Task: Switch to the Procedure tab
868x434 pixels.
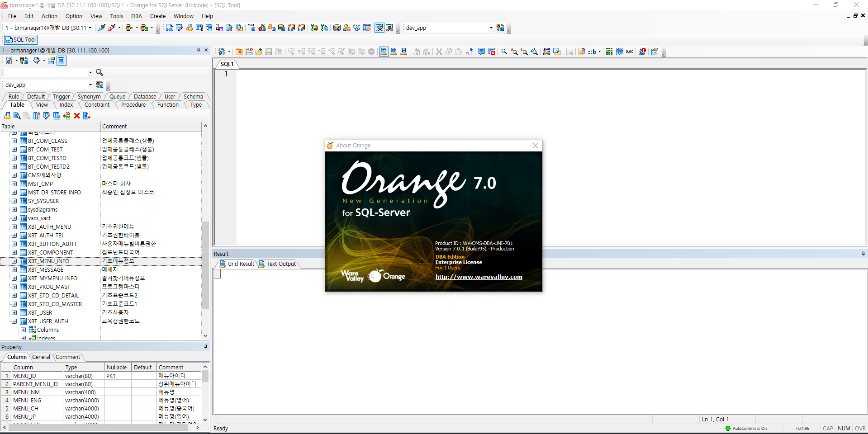Action: (x=133, y=105)
